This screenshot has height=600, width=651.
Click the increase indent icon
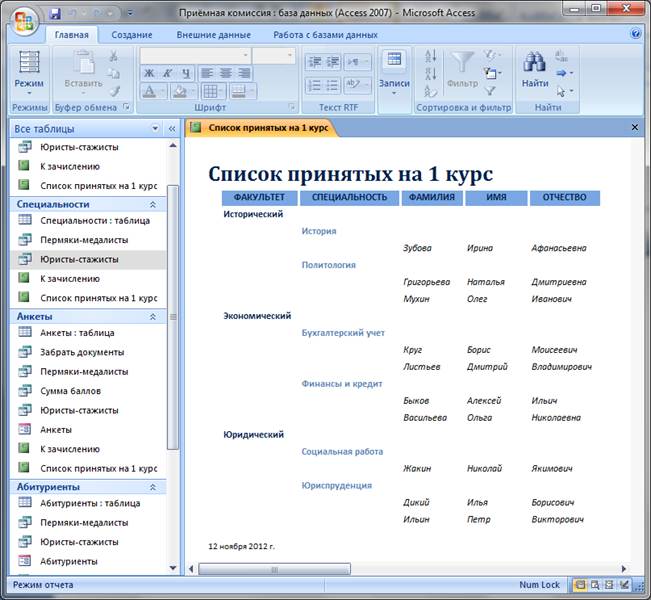[x=333, y=62]
